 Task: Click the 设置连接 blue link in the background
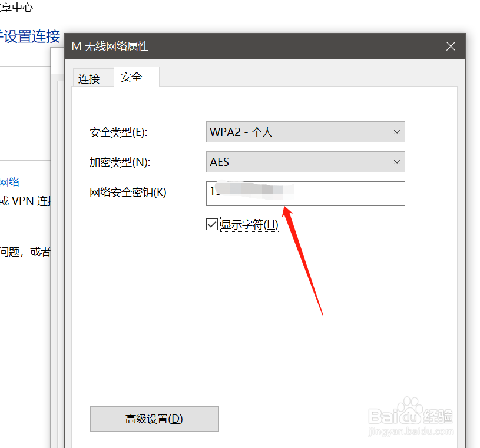31,36
